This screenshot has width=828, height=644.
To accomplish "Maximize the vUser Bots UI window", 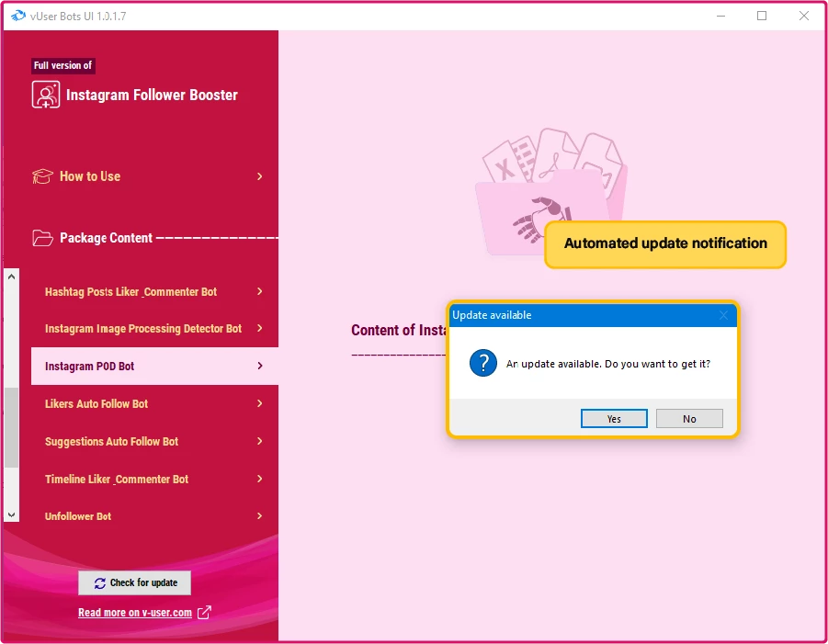I will pyautogui.click(x=762, y=16).
